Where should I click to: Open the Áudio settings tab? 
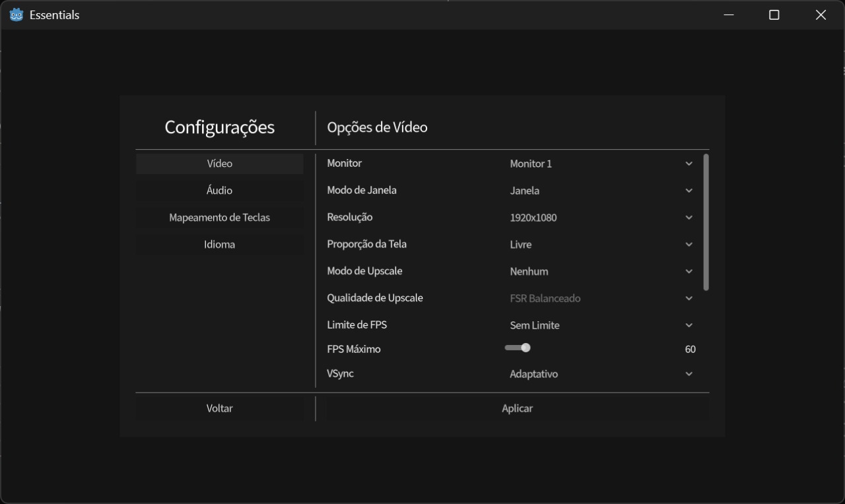[x=220, y=191]
